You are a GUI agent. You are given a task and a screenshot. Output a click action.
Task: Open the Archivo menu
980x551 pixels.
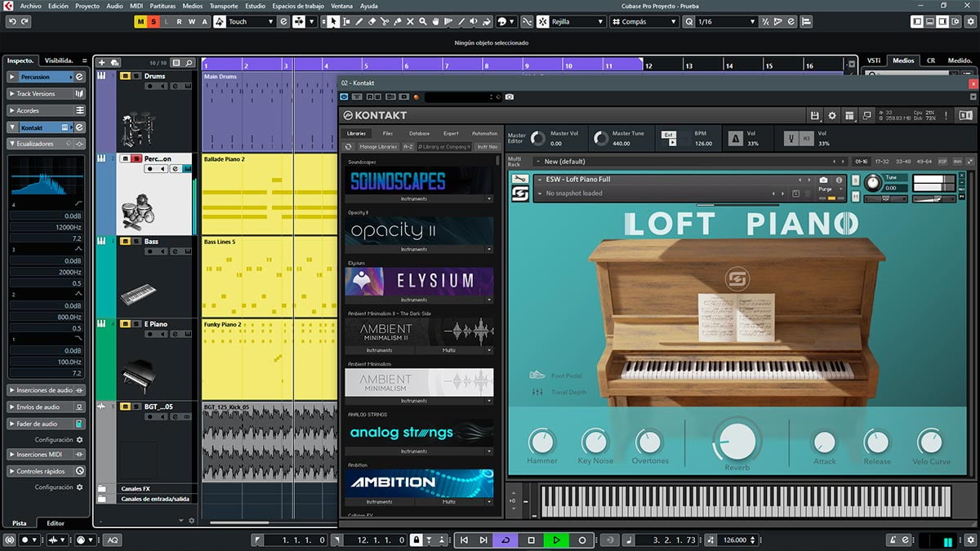[31, 6]
